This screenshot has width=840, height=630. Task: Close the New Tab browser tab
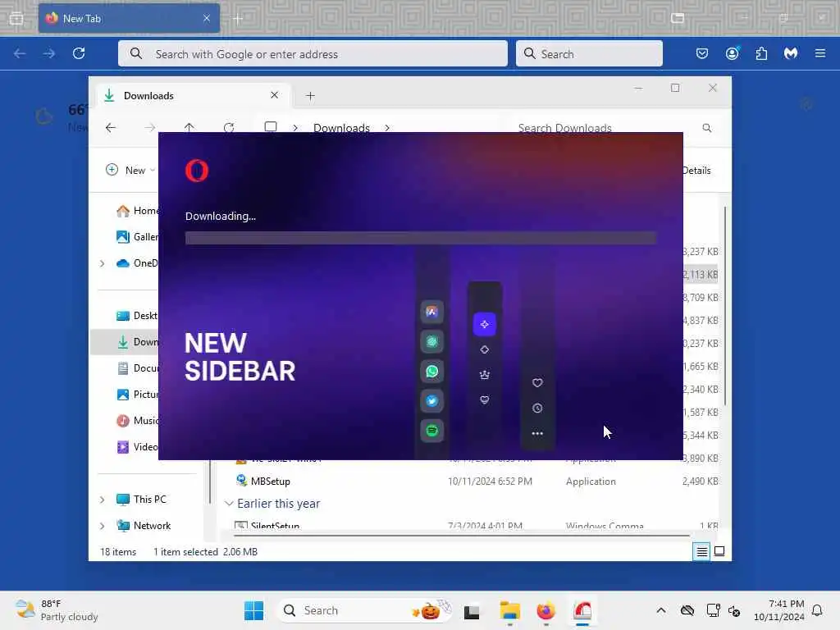(207, 18)
